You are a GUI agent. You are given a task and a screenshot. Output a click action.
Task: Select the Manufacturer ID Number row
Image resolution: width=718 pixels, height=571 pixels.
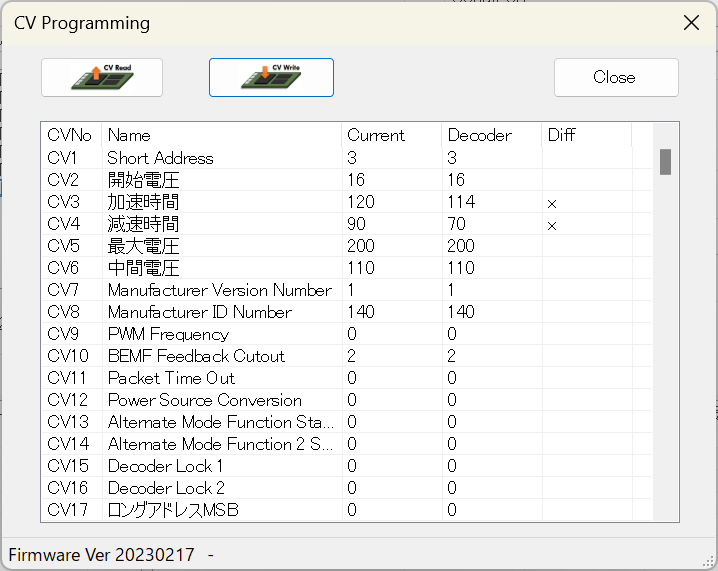(199, 312)
